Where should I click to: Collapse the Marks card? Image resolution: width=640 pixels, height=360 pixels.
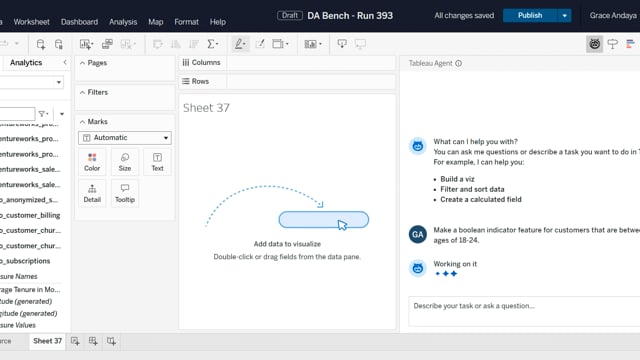click(82, 122)
